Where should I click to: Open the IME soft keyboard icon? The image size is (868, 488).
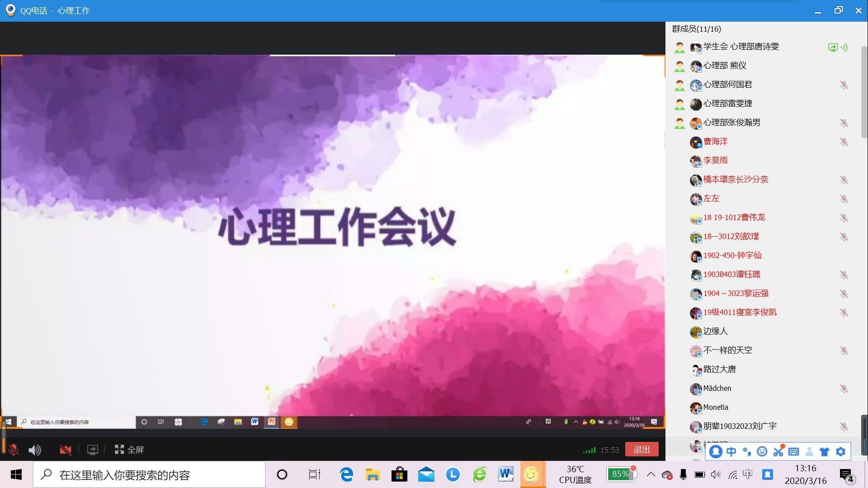793,451
